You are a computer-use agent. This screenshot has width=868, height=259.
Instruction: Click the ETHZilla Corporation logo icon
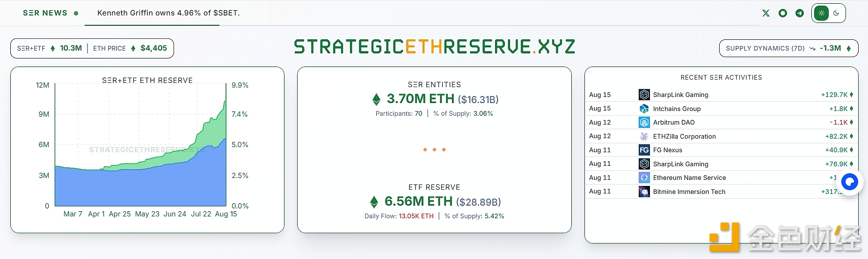click(x=644, y=136)
